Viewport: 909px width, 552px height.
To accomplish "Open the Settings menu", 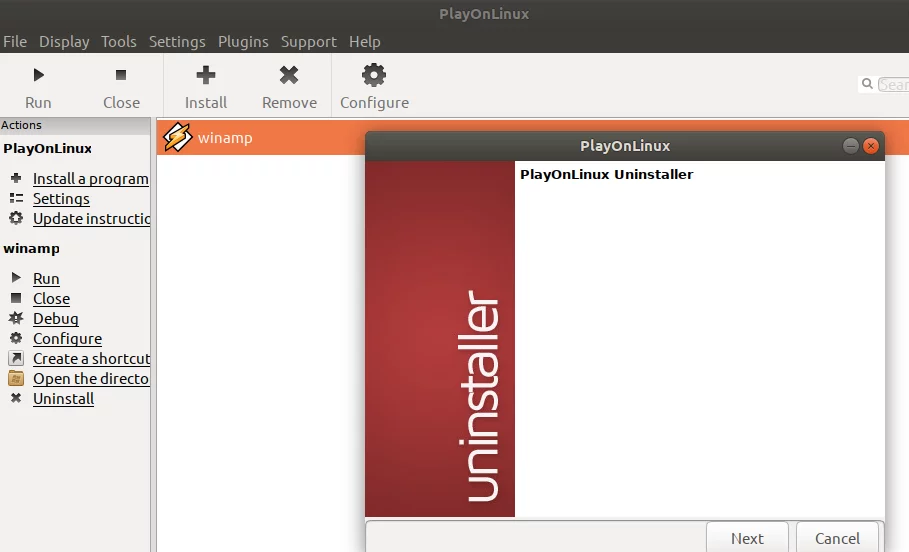I will pyautogui.click(x=177, y=42).
